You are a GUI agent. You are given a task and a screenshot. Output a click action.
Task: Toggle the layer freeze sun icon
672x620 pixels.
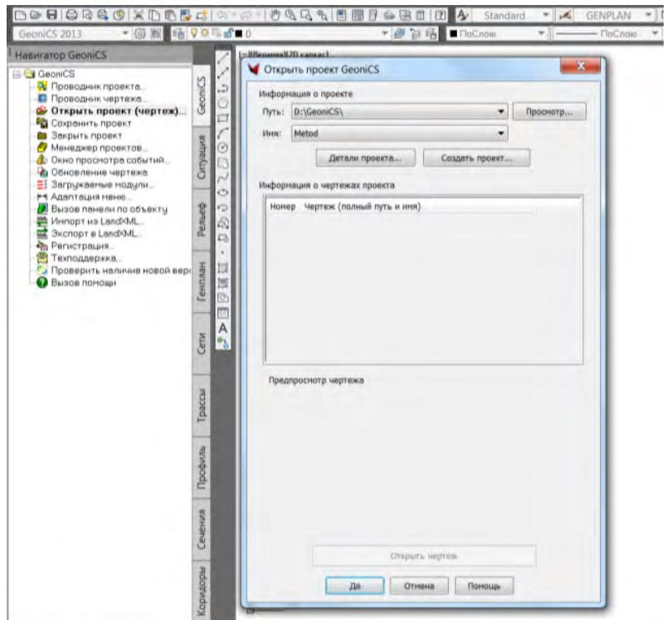(204, 33)
